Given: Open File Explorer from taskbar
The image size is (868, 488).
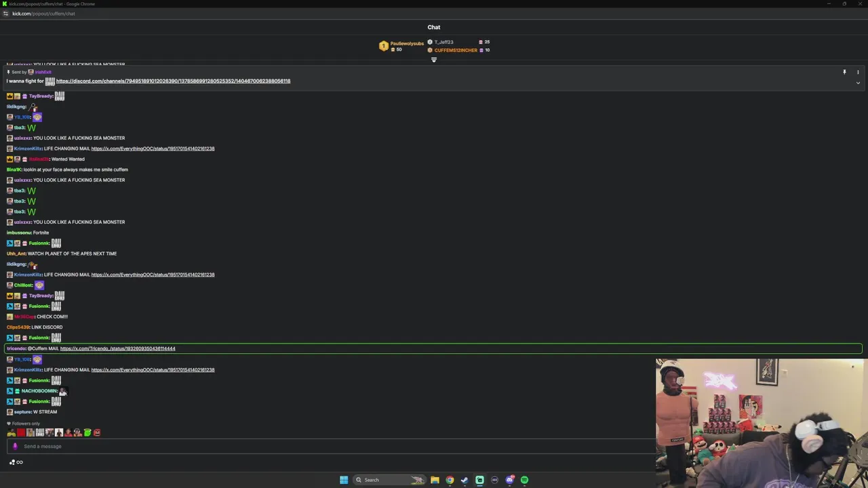Looking at the screenshot, I should pyautogui.click(x=435, y=480).
